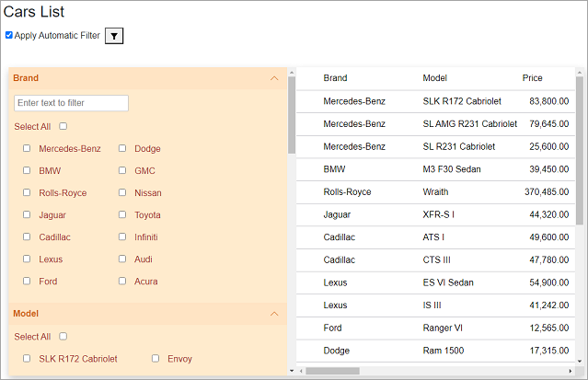Click the 17,315.00 price cell
The width and height of the screenshot is (588, 380).
tap(549, 351)
